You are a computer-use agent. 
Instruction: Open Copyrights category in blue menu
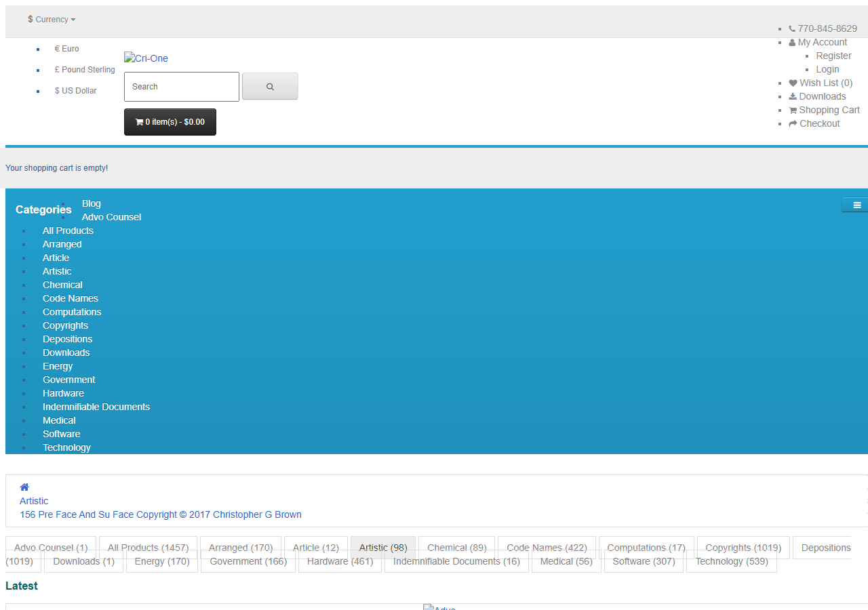coord(65,325)
